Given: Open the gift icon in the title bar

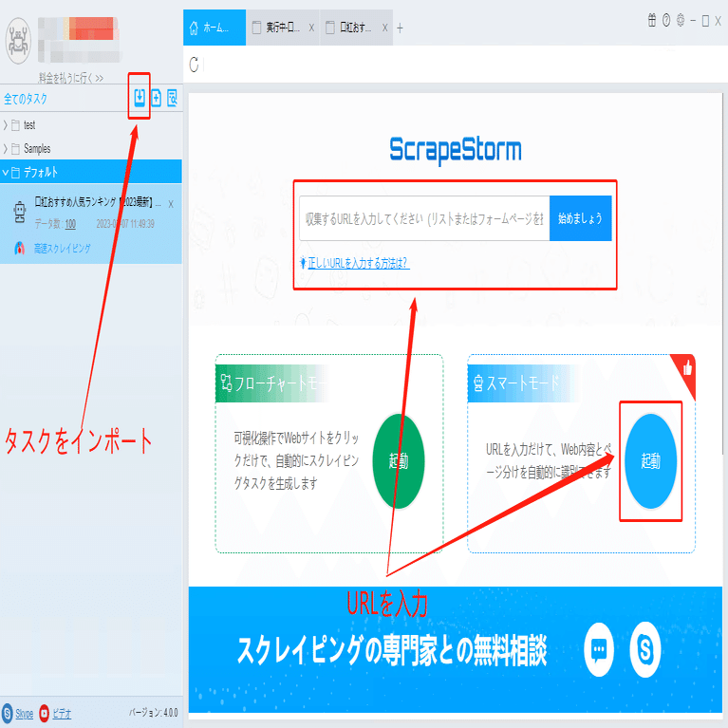Looking at the screenshot, I should click(x=652, y=21).
